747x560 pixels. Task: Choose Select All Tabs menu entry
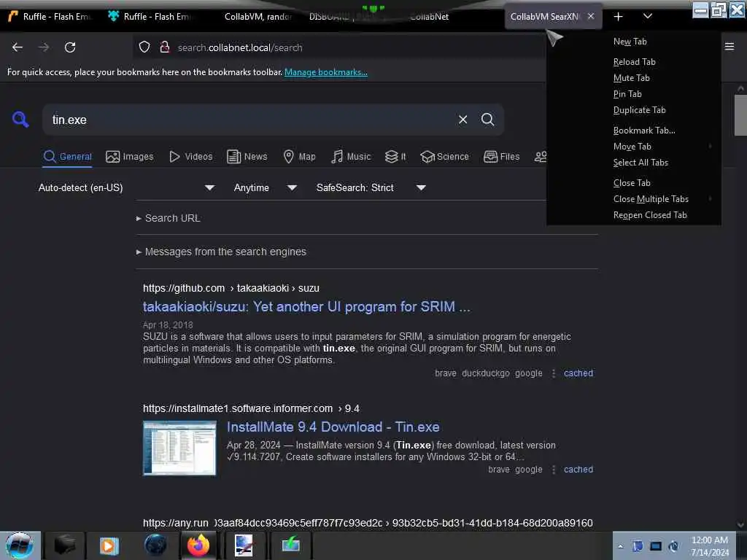634,163
